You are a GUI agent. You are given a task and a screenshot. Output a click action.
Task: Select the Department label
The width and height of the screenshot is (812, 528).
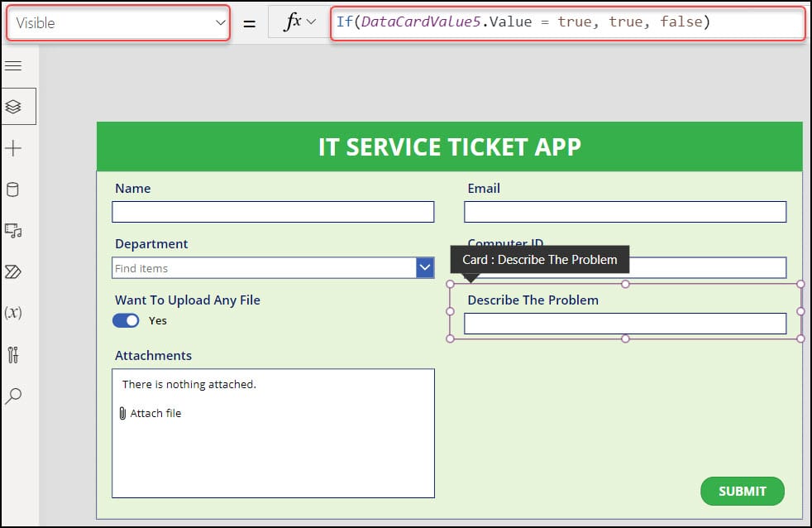point(151,244)
